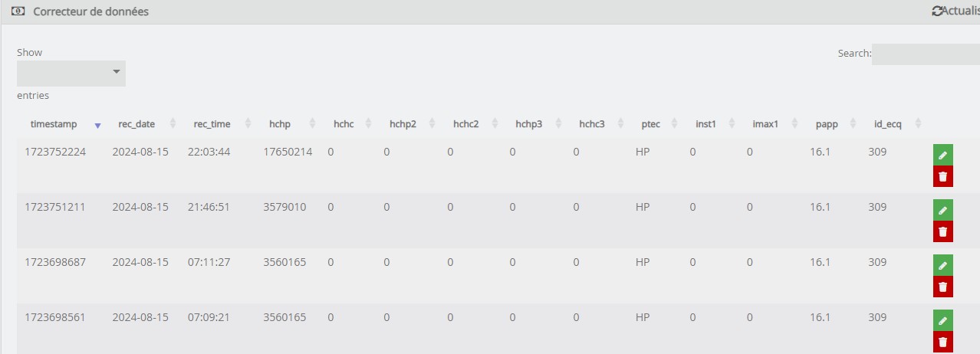The height and width of the screenshot is (354, 980).
Task: Sort table by timestamp column
Action: (x=54, y=124)
